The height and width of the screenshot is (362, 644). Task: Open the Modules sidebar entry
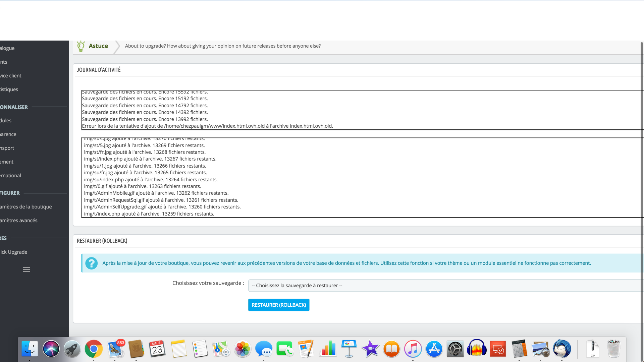click(x=6, y=121)
